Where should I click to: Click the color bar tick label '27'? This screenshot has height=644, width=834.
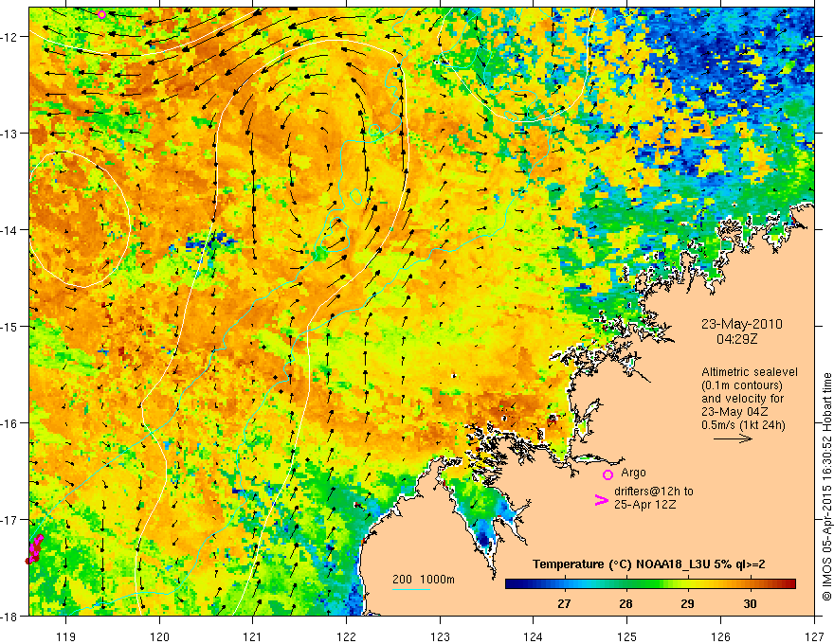pyautogui.click(x=564, y=604)
